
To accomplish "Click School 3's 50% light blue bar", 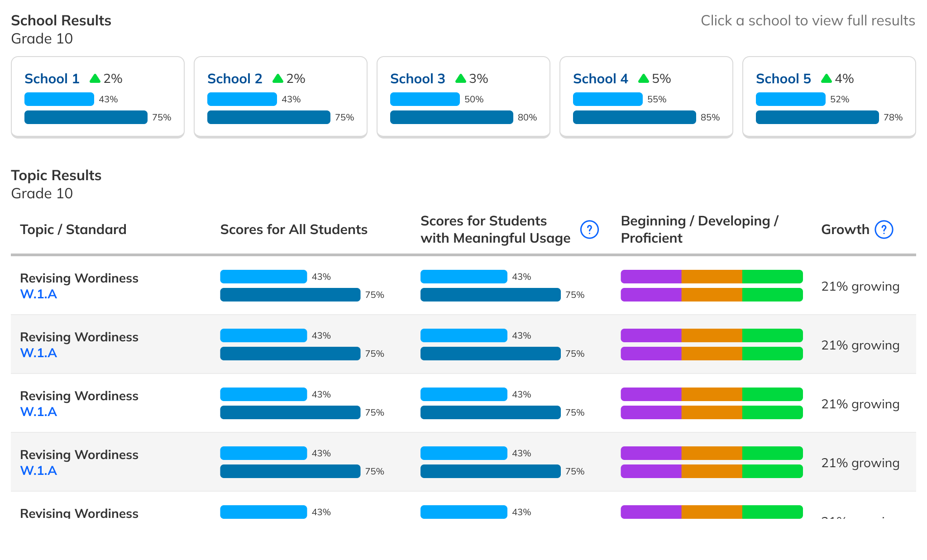I will tap(425, 99).
